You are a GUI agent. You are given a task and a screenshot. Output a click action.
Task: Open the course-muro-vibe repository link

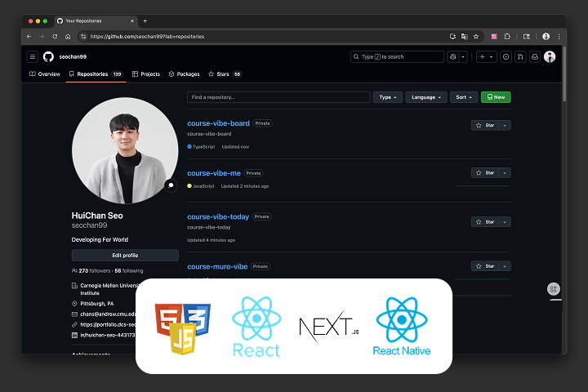click(x=217, y=266)
